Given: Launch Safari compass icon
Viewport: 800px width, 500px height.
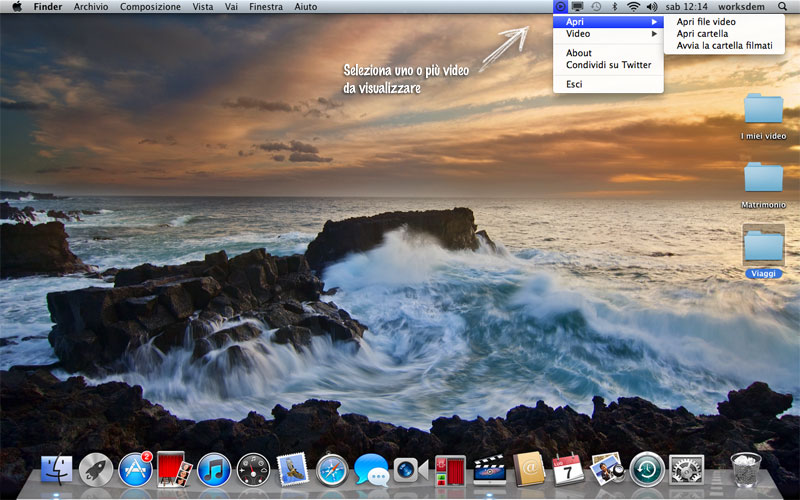Looking at the screenshot, I should [332, 470].
